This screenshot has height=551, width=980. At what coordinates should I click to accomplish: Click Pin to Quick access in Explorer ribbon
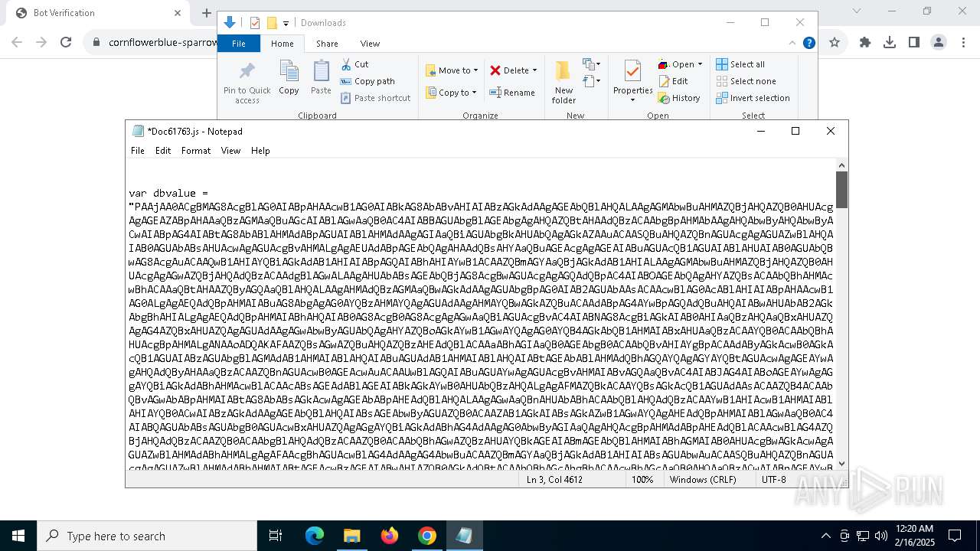click(247, 83)
